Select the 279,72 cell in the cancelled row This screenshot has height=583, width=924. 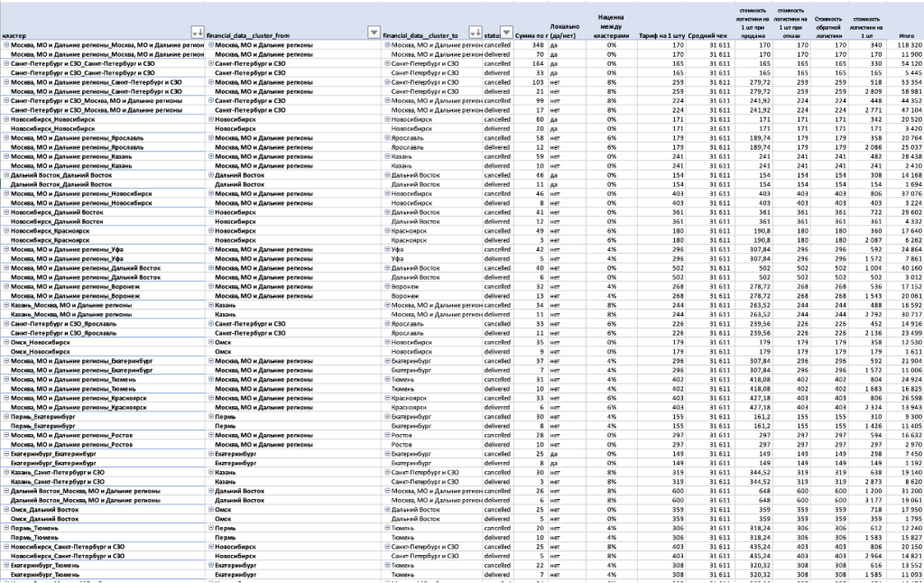pos(753,82)
